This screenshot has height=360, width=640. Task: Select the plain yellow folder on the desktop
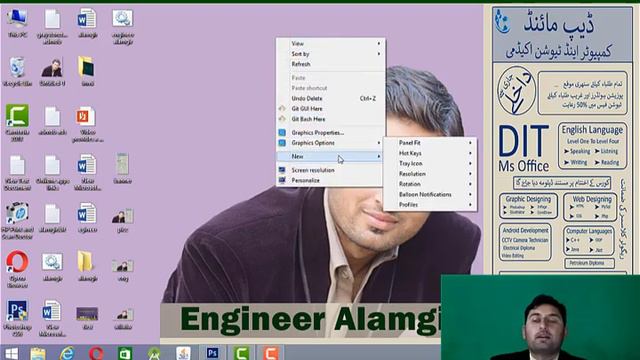[87, 266]
